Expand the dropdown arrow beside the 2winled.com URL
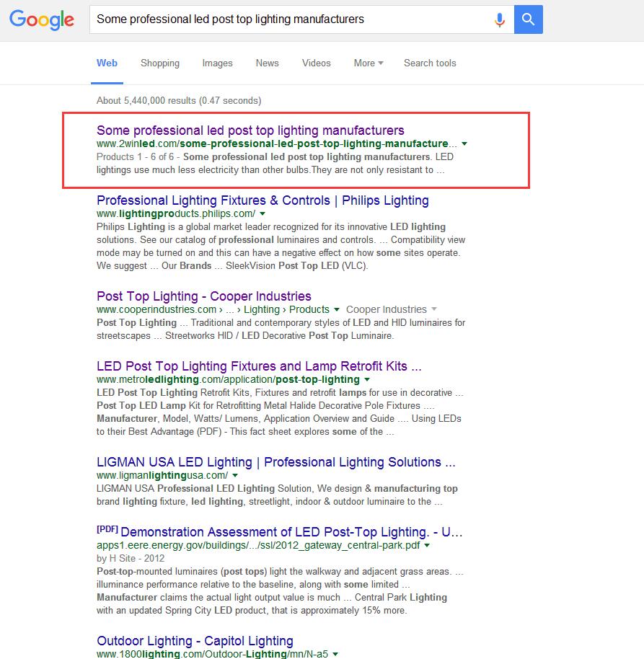644x659 pixels. (464, 143)
